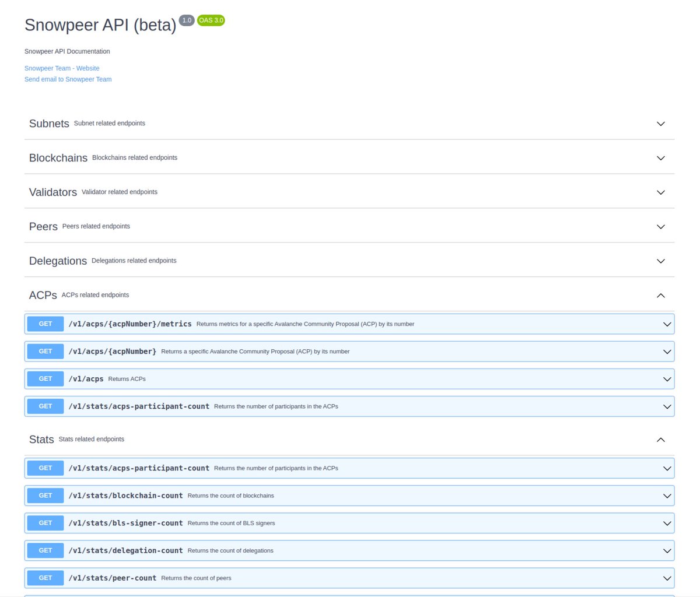Click the /v1/stats/delegation-count path
Viewport: 700px width, 597px height.
(x=125, y=550)
